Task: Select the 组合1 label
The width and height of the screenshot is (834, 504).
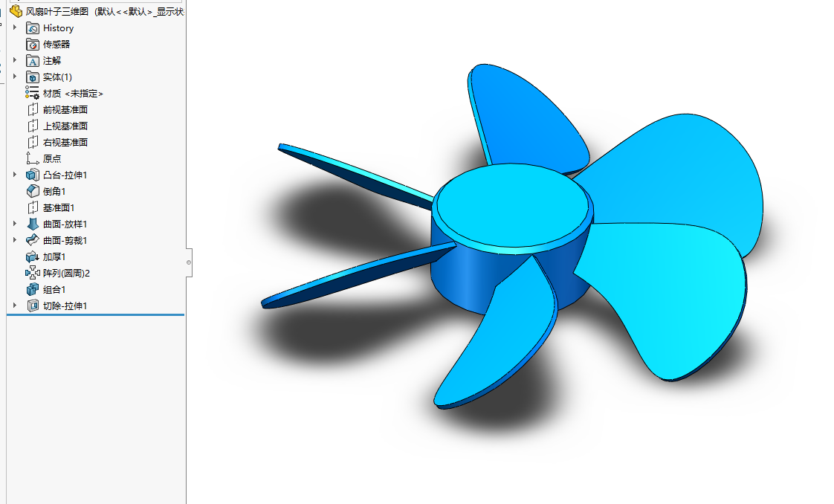Action: [54, 290]
